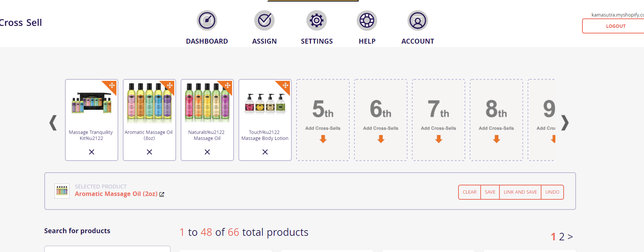The image size is (644, 252).
Task: Go to next page of products
Action: coord(570,237)
